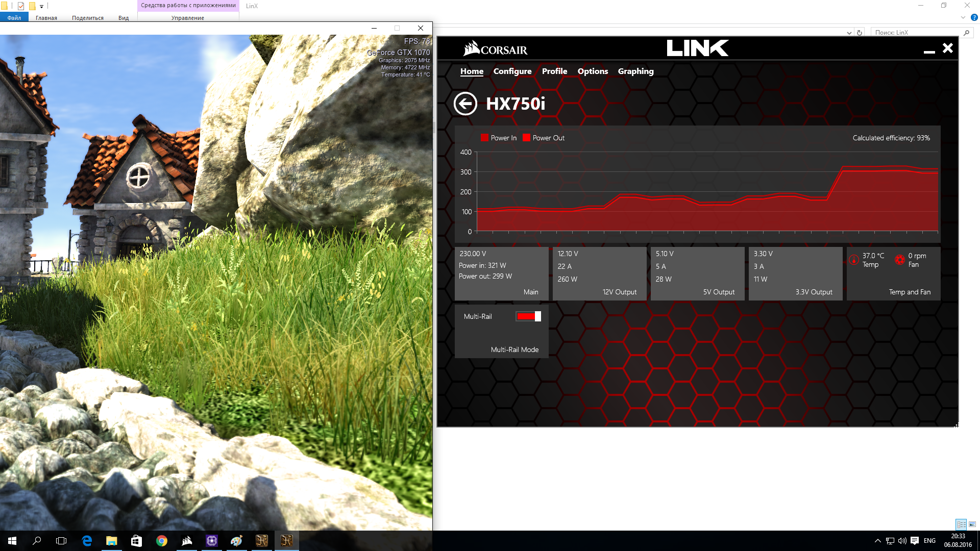
Task: Open the Microsoft Edge taskbar icon
Action: (x=87, y=541)
